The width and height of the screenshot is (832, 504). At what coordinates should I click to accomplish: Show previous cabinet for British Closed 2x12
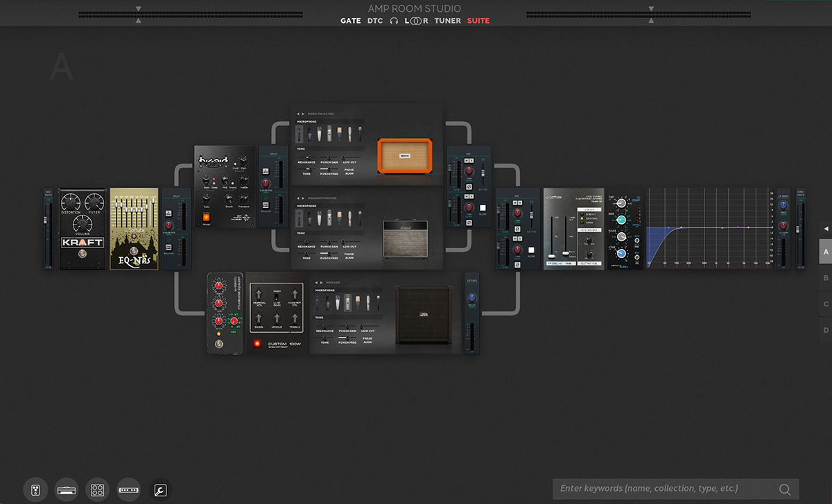tap(298, 113)
